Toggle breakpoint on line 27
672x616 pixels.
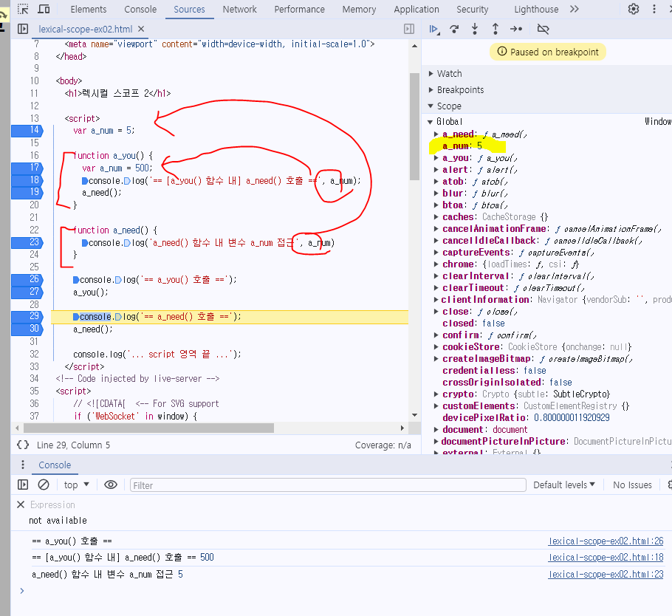click(27, 292)
